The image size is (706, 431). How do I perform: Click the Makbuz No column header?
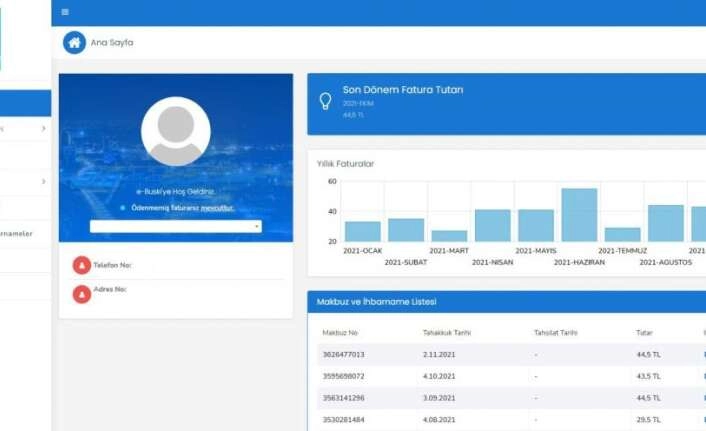pyautogui.click(x=340, y=332)
